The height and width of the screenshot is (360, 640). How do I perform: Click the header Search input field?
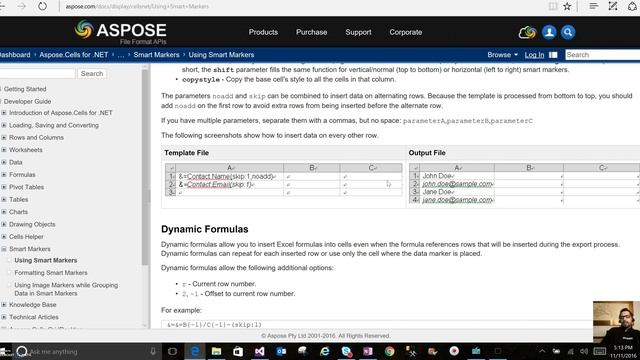click(x=602, y=55)
